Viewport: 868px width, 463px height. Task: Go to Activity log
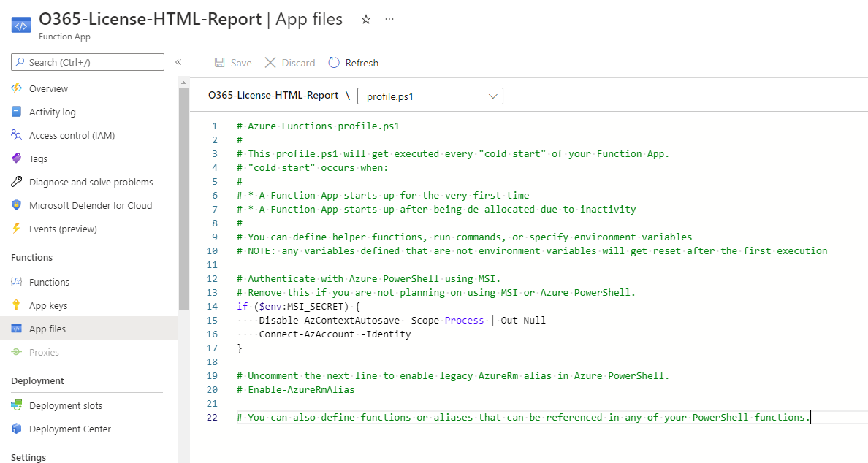click(53, 112)
